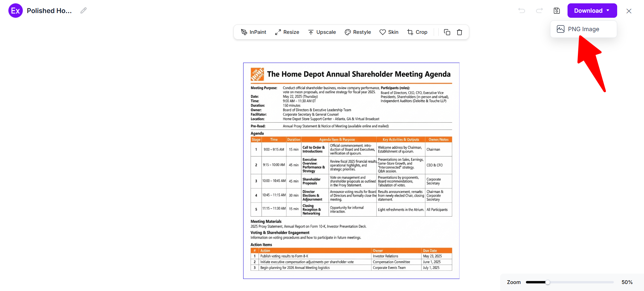Redo the last action

[539, 11]
